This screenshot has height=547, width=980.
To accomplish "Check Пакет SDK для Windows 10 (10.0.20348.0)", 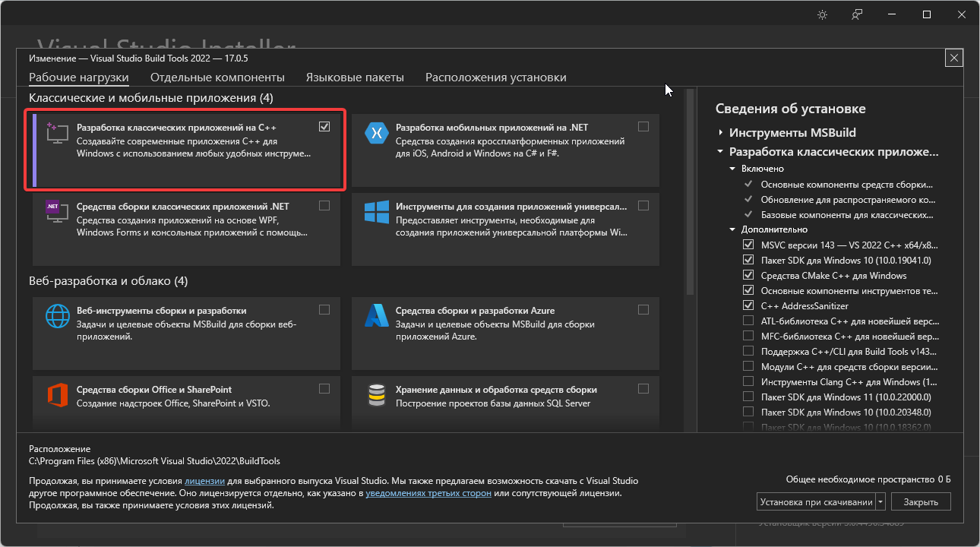I will tap(748, 413).
